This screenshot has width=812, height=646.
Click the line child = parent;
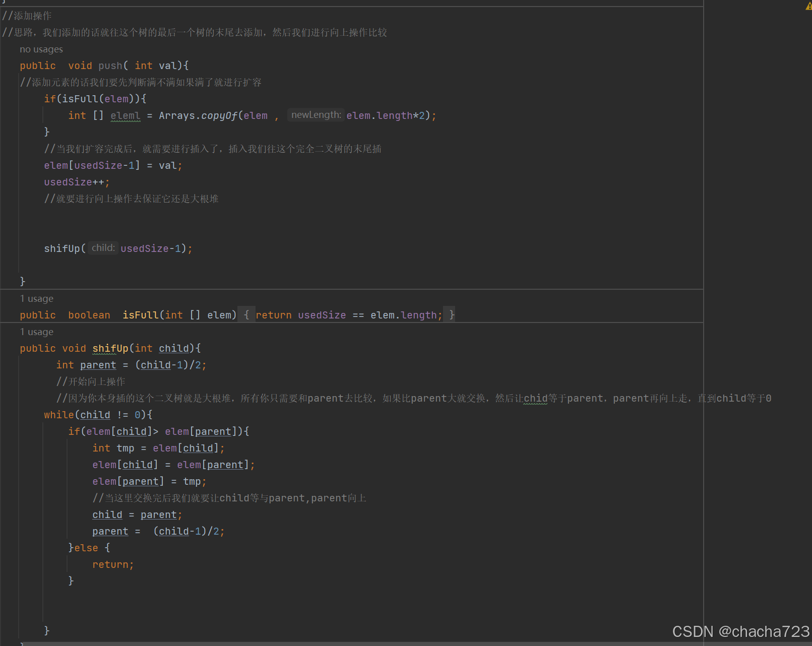(137, 514)
